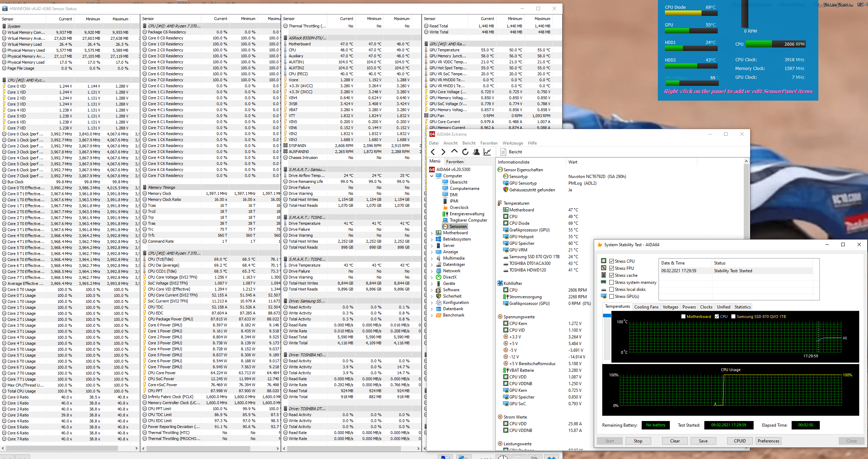Click the user icon in AIDA64 toolbar
The height and width of the screenshot is (459, 868).
476,152
